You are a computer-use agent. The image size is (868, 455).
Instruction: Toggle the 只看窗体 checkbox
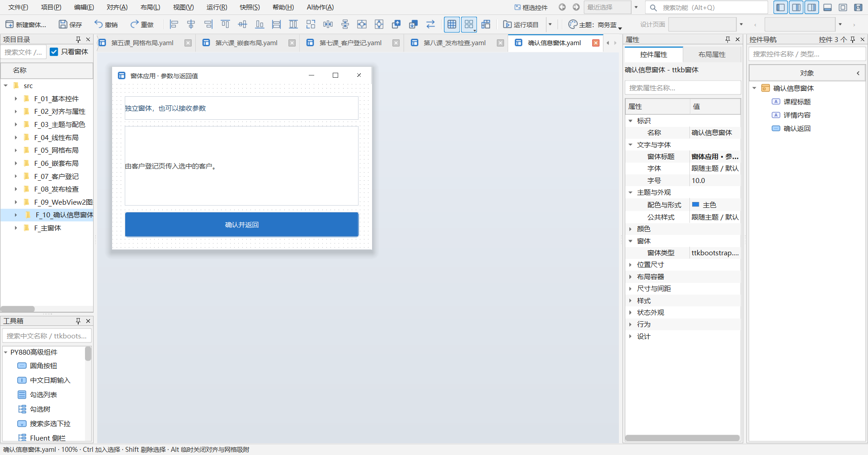point(54,52)
